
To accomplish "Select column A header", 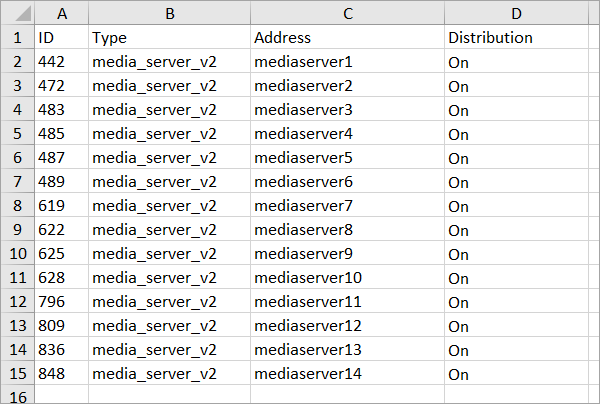I will tap(62, 14).
